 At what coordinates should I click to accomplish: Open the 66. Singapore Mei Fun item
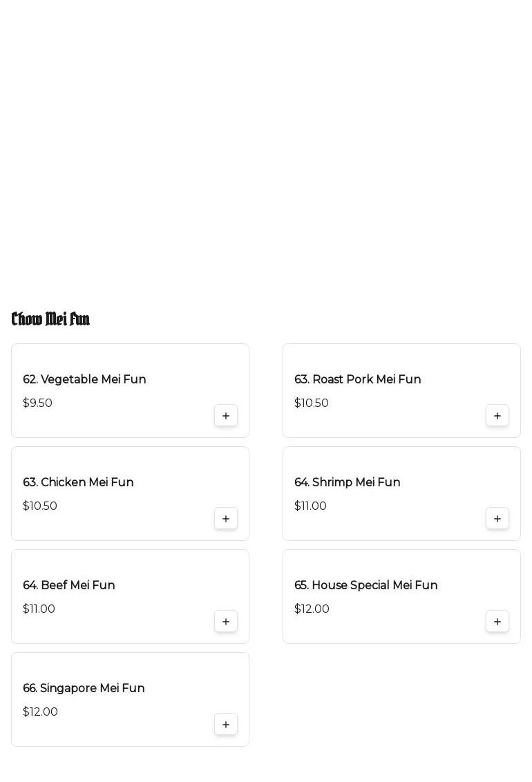(x=84, y=688)
